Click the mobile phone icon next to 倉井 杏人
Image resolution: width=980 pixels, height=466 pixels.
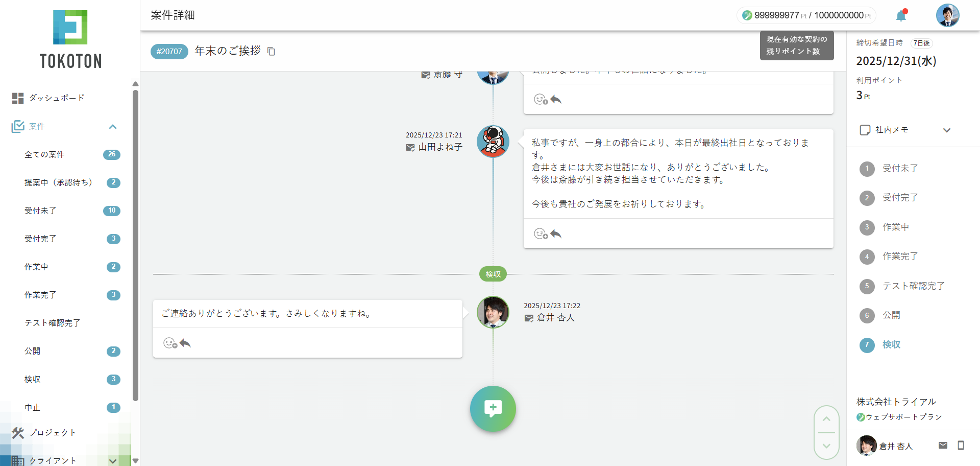pos(962,445)
